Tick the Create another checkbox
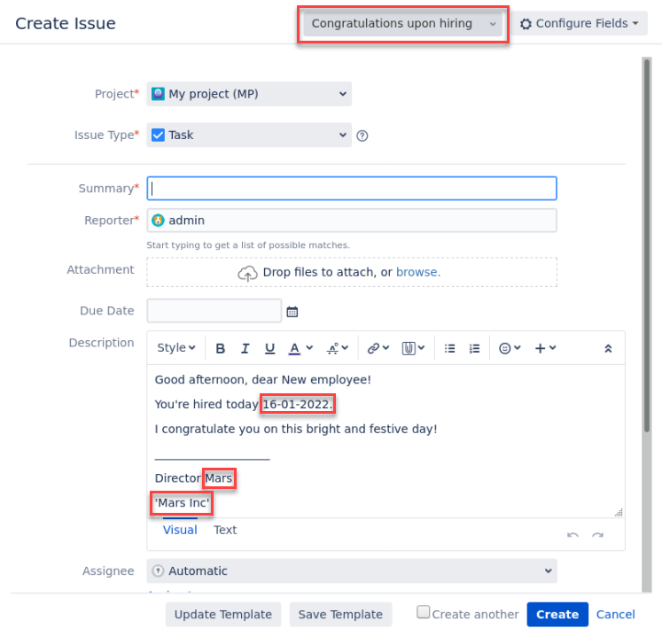 pyautogui.click(x=424, y=612)
